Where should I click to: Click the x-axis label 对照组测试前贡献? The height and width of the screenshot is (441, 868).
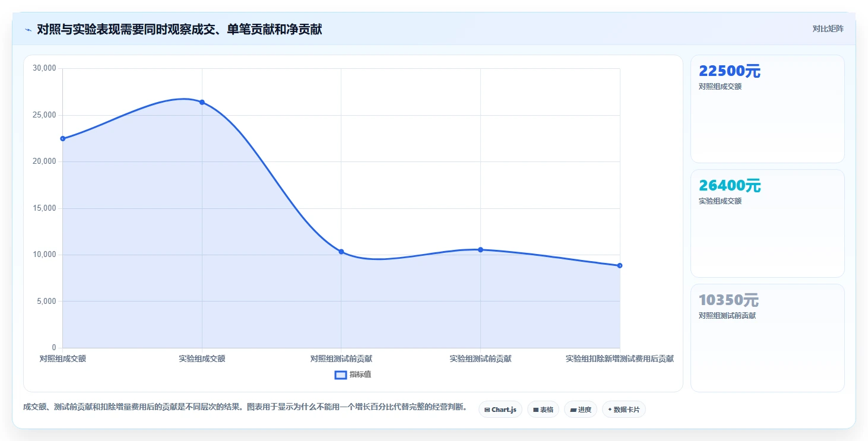pos(341,358)
